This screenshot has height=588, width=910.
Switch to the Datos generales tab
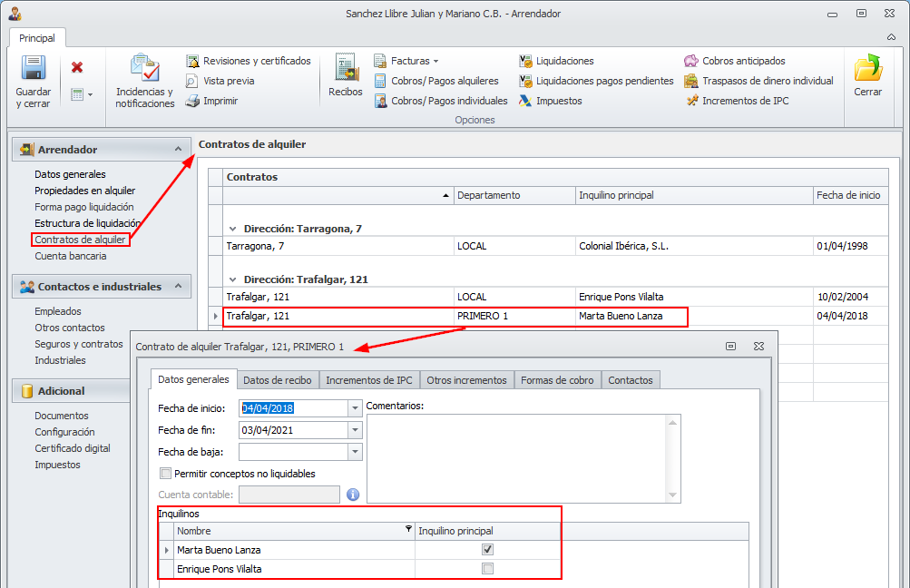pyautogui.click(x=194, y=379)
